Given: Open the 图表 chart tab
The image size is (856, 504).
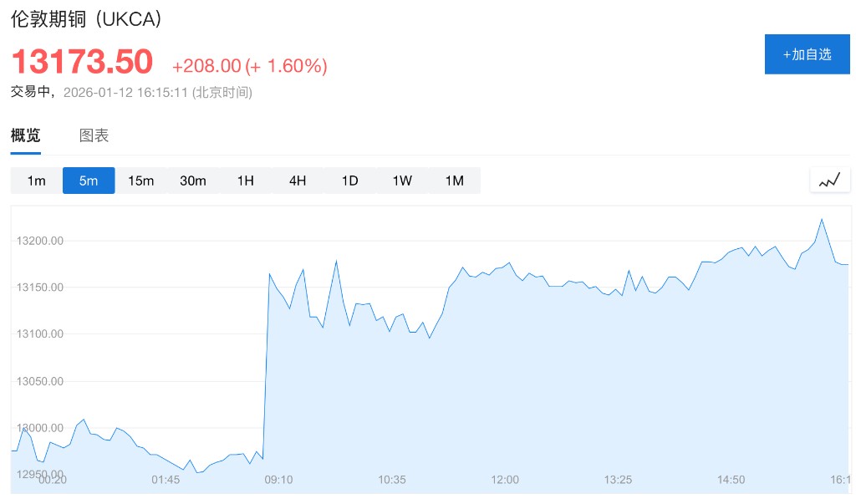Looking at the screenshot, I should [94, 135].
